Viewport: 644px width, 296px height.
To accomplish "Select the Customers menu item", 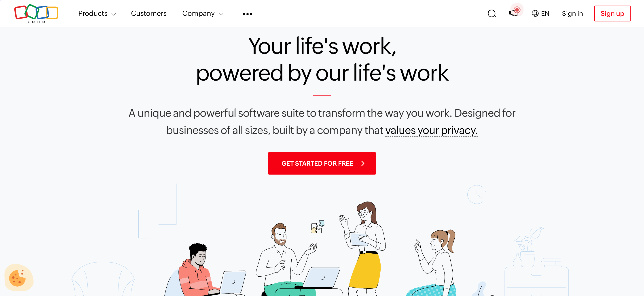I will 149,13.
